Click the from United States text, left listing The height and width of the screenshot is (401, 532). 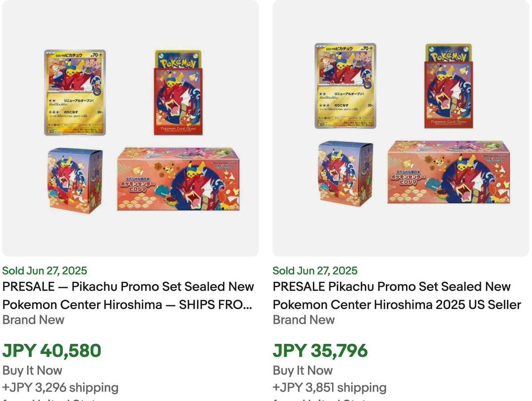49,399
